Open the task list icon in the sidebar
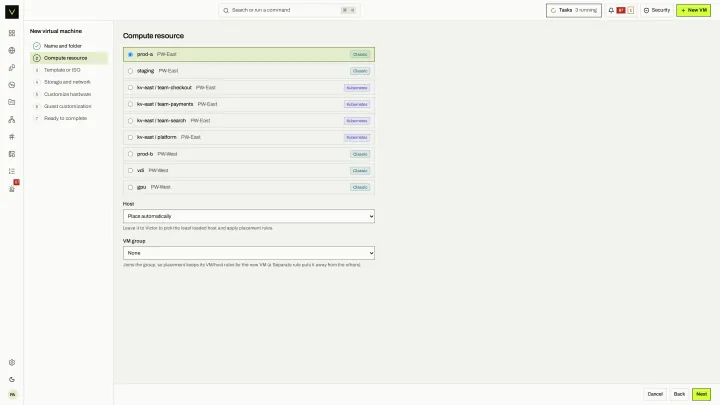Image resolution: width=720 pixels, height=405 pixels. [12, 171]
